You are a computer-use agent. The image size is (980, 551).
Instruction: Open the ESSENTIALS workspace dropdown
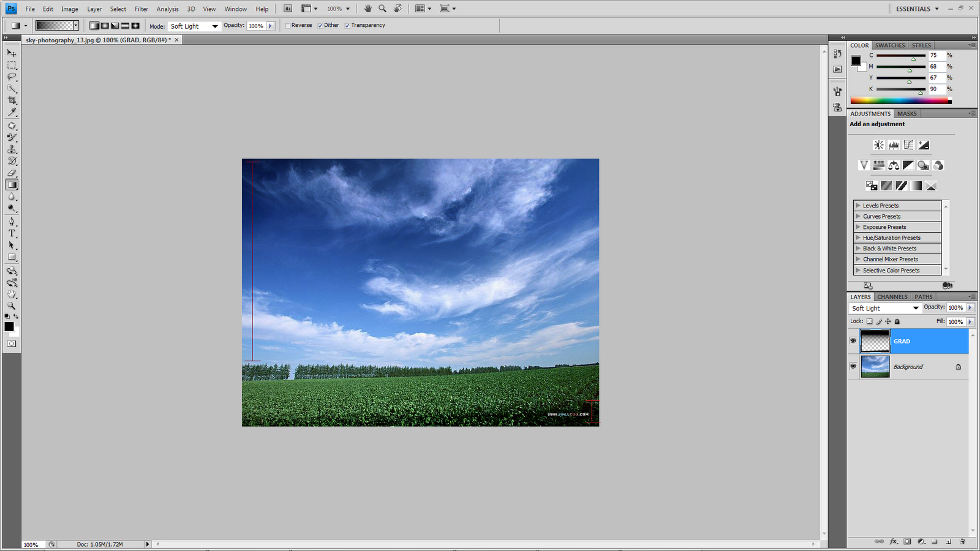917,9
